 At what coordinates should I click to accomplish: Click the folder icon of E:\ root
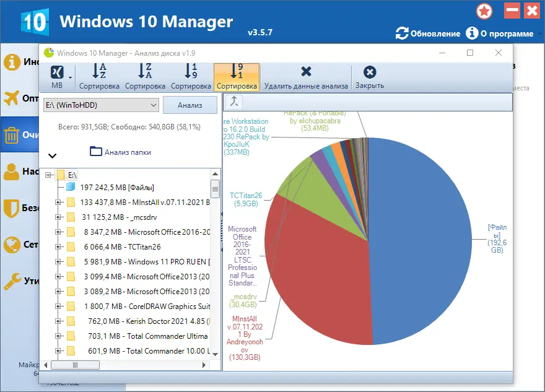pos(61,175)
